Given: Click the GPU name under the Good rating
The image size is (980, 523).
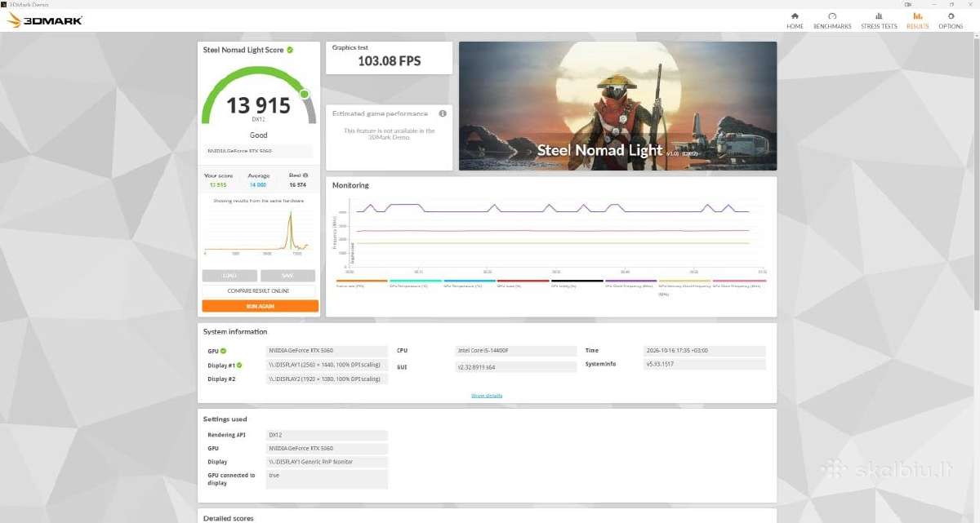Looking at the screenshot, I should [258, 151].
